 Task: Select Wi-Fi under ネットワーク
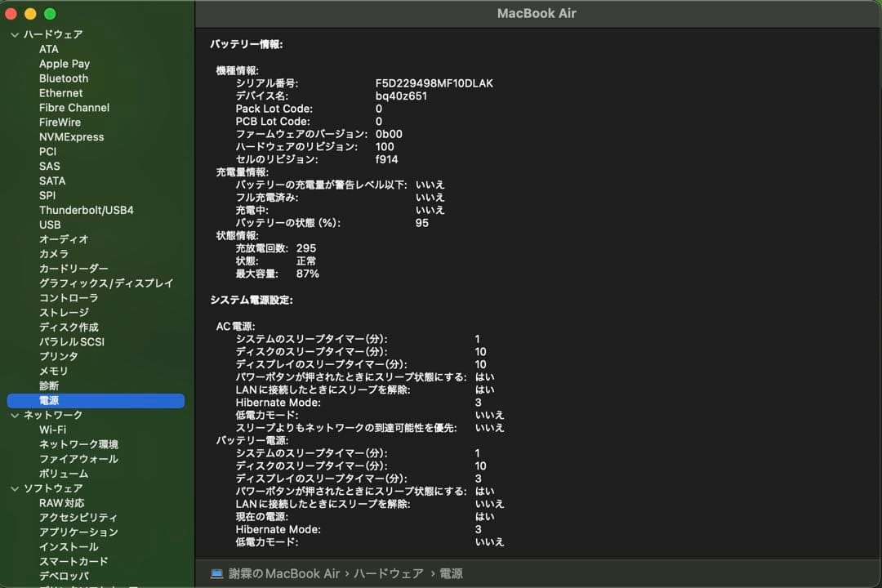pyautogui.click(x=53, y=429)
